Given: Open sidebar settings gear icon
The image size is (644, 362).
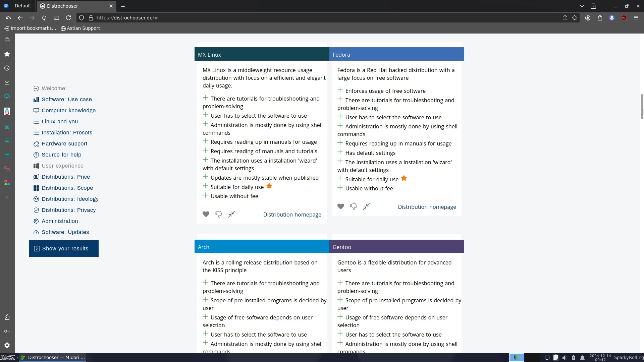Looking at the screenshot, I should point(7,345).
